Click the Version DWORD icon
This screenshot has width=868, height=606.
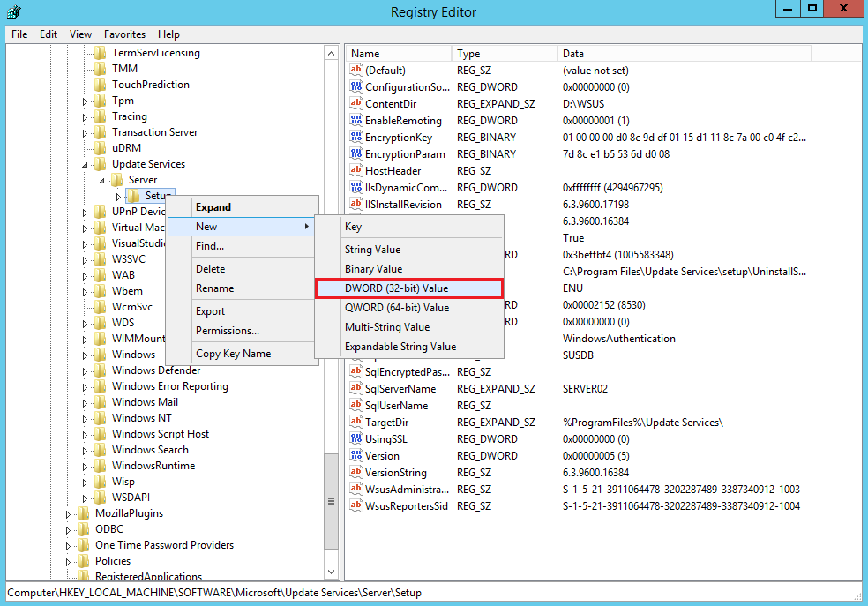356,455
